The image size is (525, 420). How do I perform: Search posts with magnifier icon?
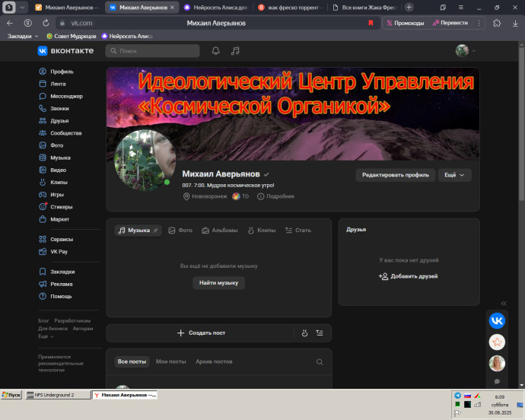[320, 361]
